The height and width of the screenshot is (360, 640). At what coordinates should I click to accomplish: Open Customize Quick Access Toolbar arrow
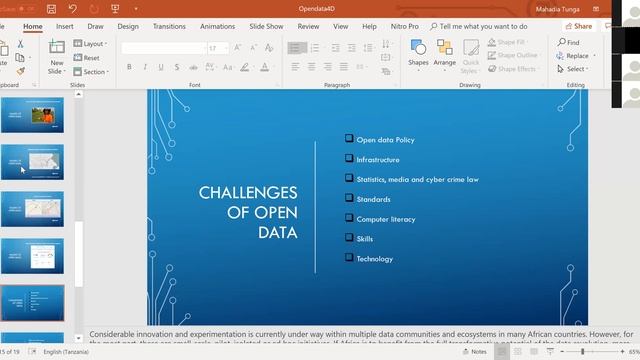coord(136,9)
